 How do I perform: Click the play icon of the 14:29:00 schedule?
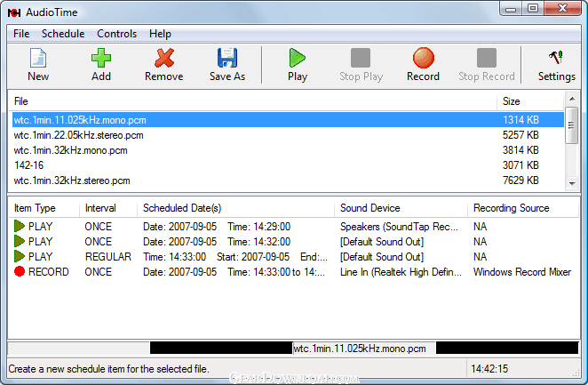click(20, 226)
